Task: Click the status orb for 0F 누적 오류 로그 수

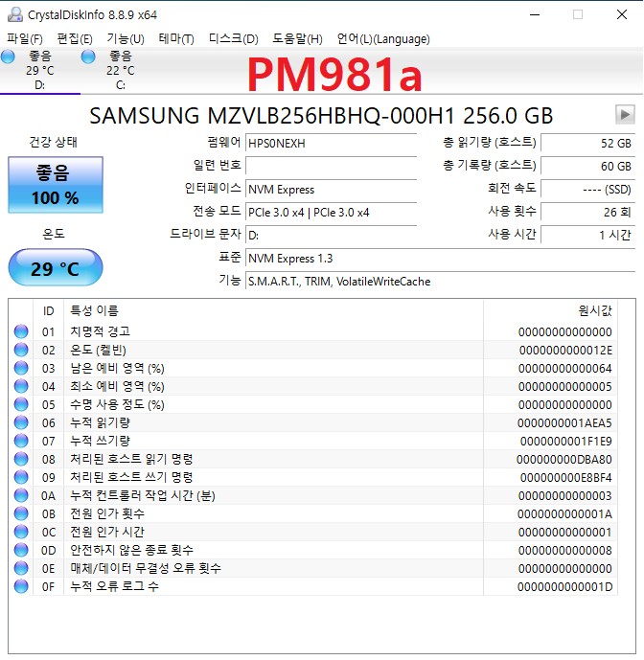Action: (x=21, y=586)
